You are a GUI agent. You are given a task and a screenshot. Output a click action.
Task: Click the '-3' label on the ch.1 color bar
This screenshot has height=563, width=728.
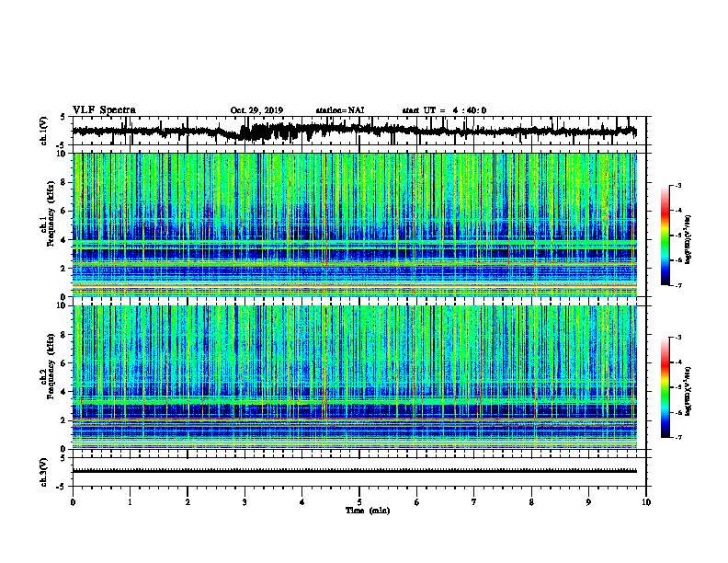pyautogui.click(x=677, y=185)
